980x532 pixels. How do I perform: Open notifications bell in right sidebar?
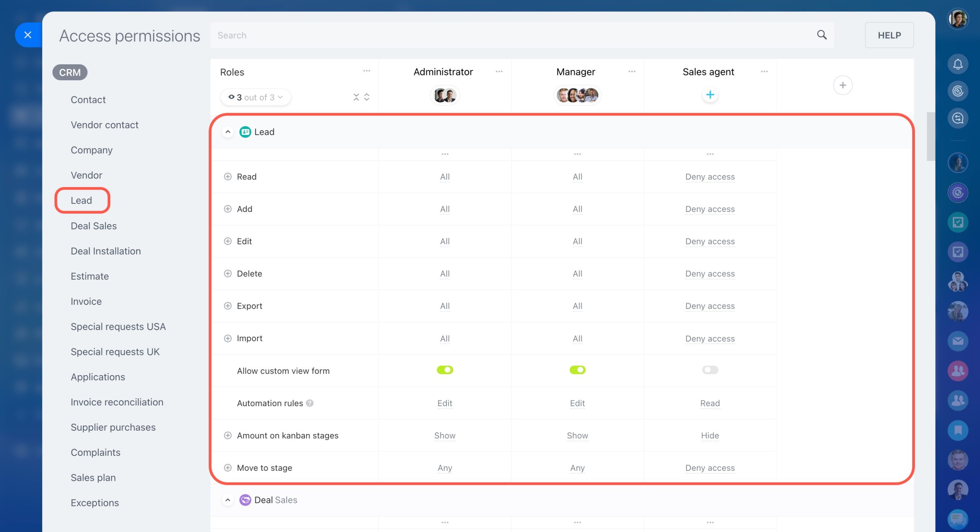(x=957, y=64)
